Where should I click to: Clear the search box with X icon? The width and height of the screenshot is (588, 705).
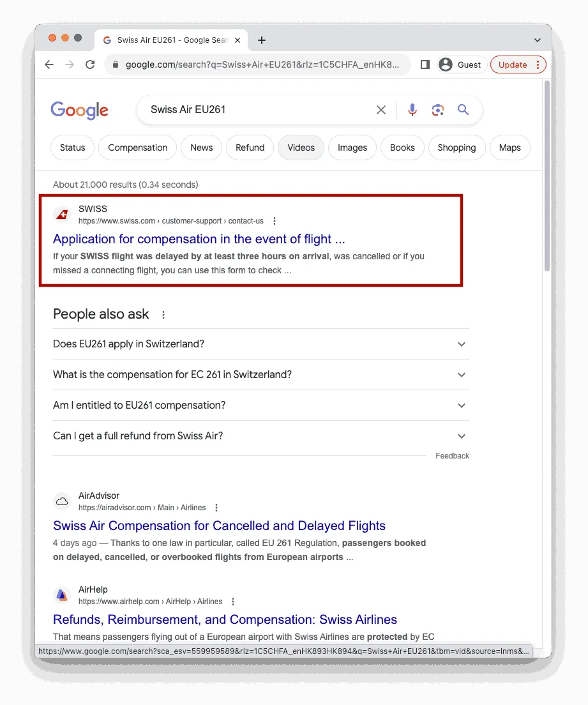pos(381,110)
